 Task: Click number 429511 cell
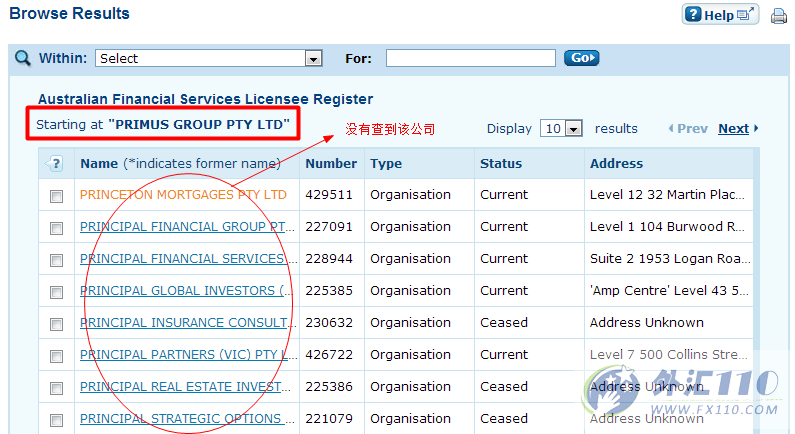click(329, 195)
